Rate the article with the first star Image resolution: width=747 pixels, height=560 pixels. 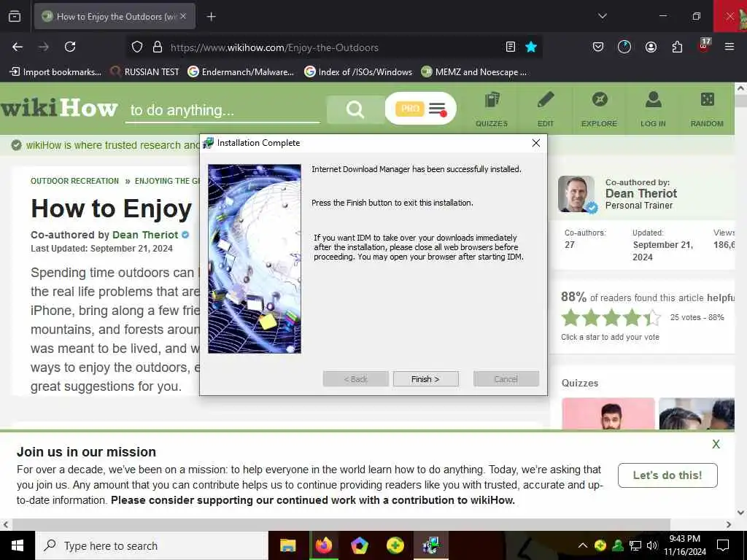[570, 317]
